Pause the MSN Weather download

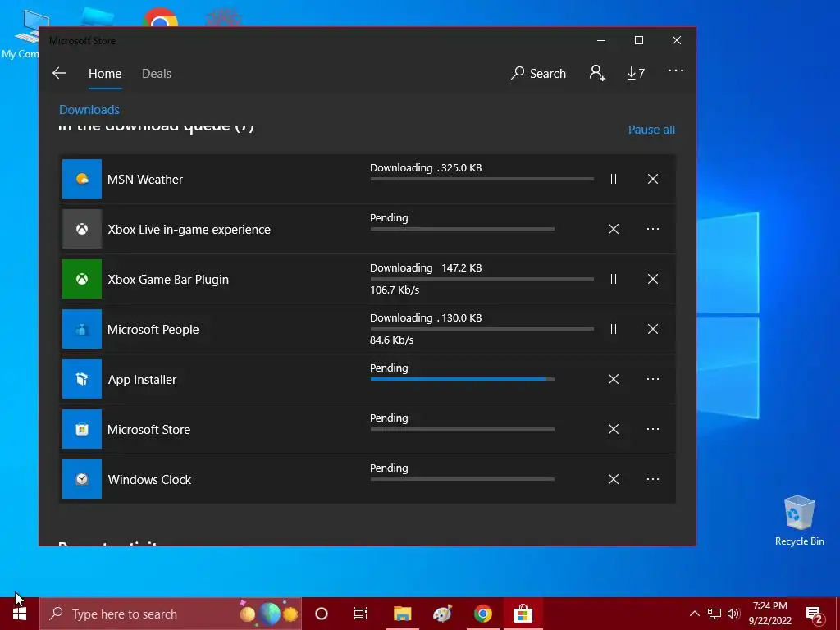click(x=614, y=179)
